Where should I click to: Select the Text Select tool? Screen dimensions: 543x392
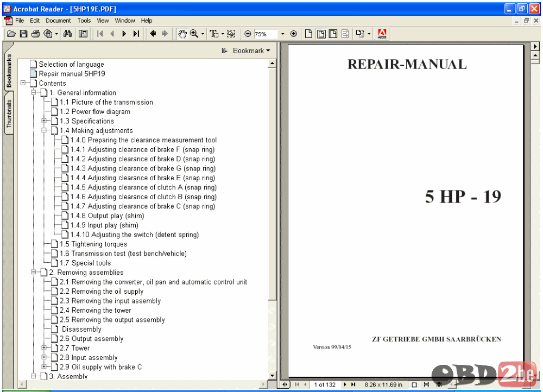pyautogui.click(x=214, y=34)
